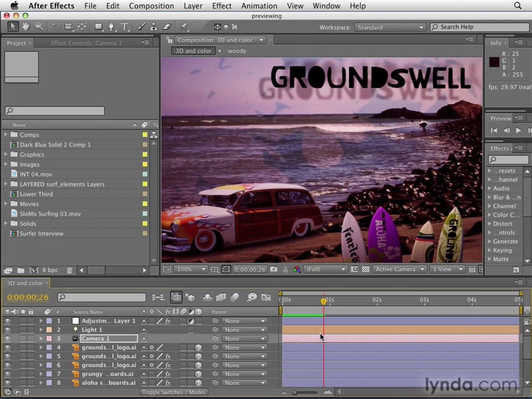Click the Search Help field
This screenshot has width=532, height=399.
tap(480, 27)
